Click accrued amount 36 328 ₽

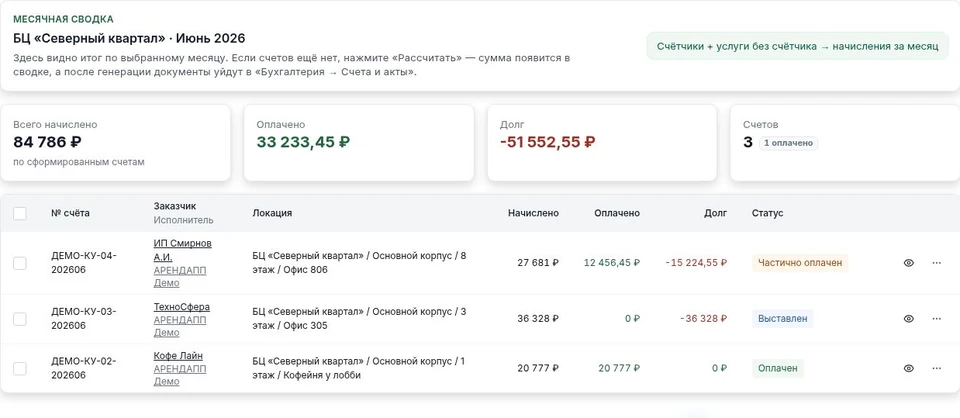(x=538, y=319)
